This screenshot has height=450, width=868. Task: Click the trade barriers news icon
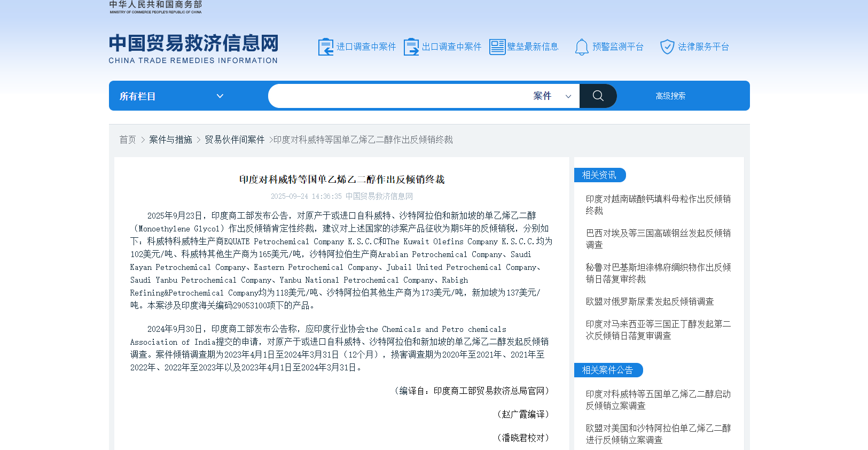(497, 47)
